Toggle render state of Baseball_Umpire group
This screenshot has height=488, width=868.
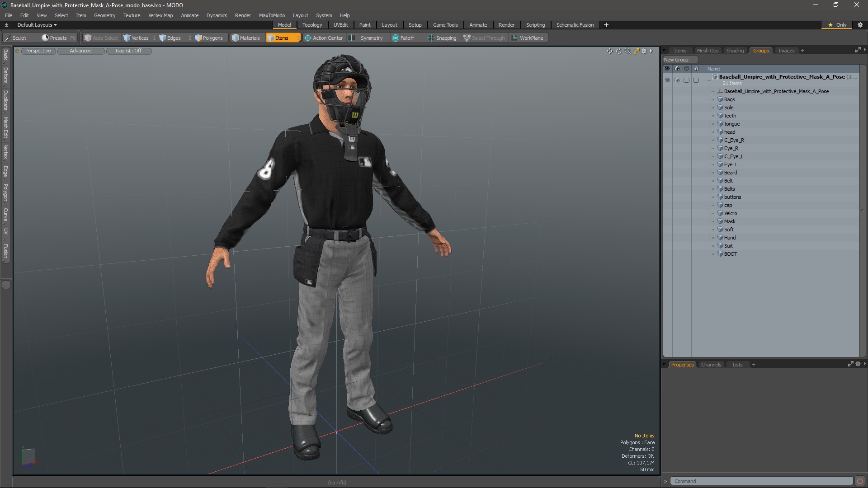click(677, 80)
